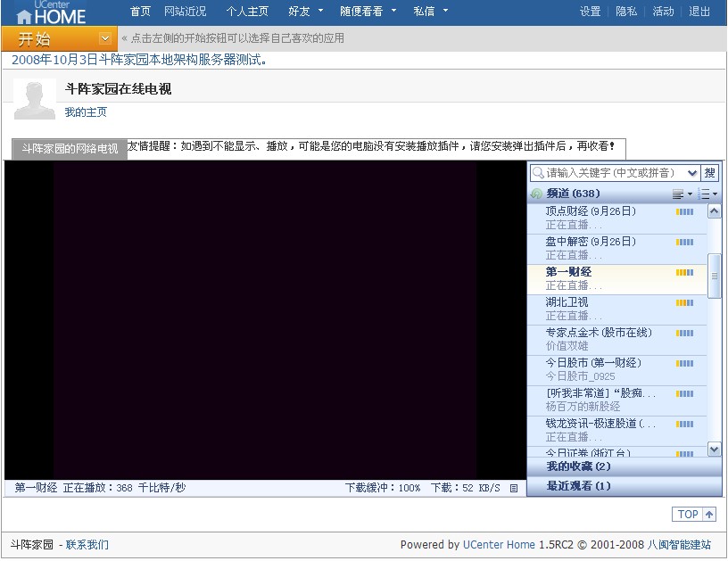The height and width of the screenshot is (561, 728).
Task: Click the signal bars icon for 顶点财经
Action: [684, 211]
